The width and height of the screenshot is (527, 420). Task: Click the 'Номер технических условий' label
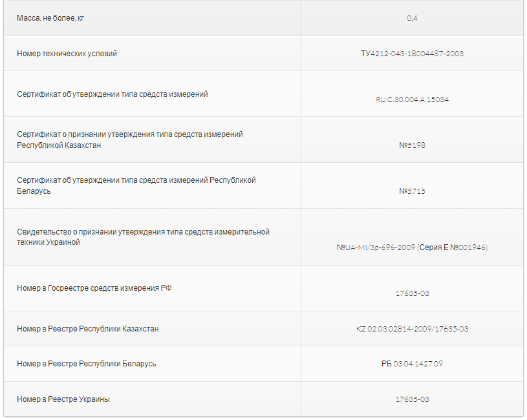point(67,54)
